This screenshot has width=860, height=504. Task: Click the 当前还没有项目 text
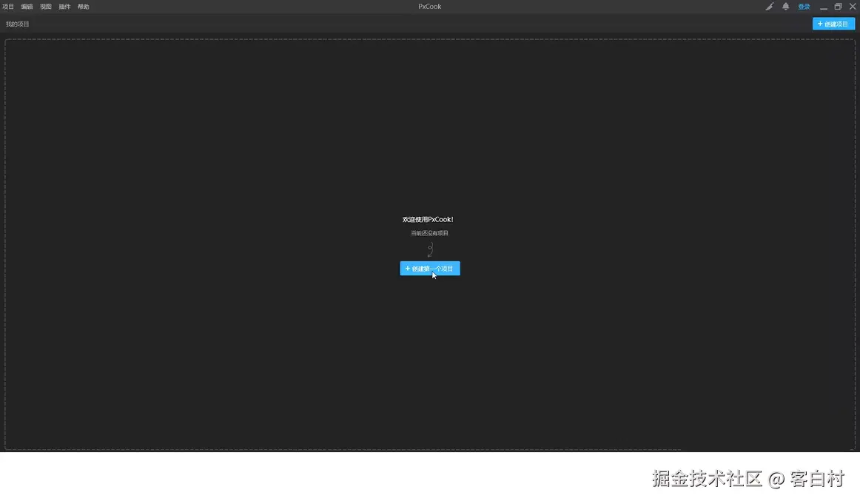pyautogui.click(x=429, y=233)
